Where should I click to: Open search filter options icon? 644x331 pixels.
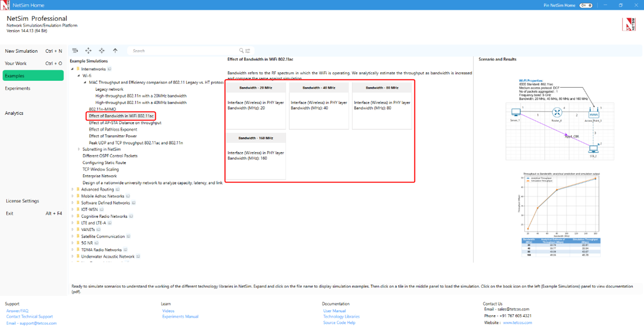(248, 51)
